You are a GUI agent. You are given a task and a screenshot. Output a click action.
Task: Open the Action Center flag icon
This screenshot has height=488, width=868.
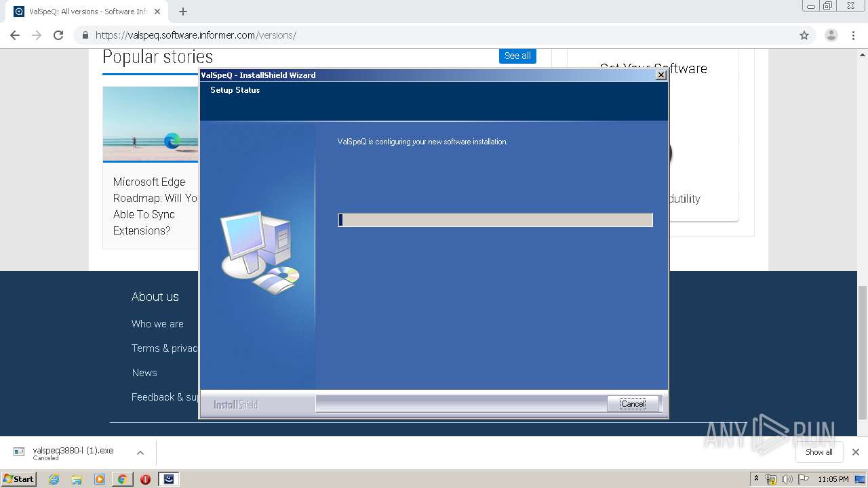click(804, 479)
